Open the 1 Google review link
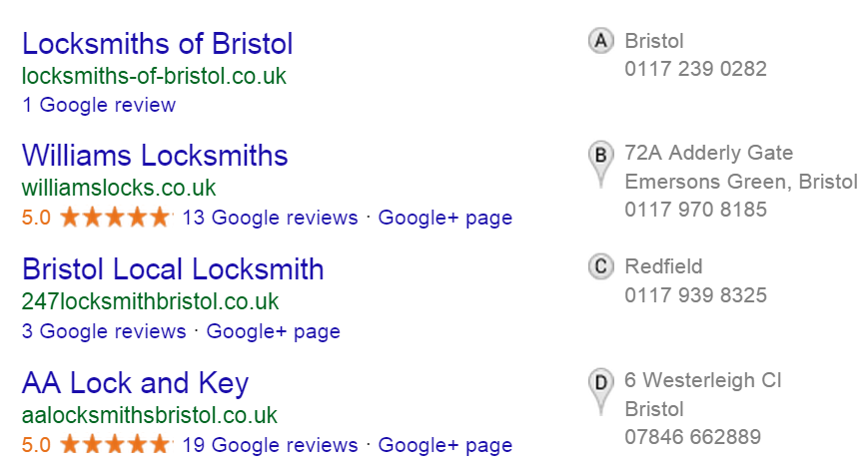Screen dimensions: 868x471 click(x=99, y=105)
